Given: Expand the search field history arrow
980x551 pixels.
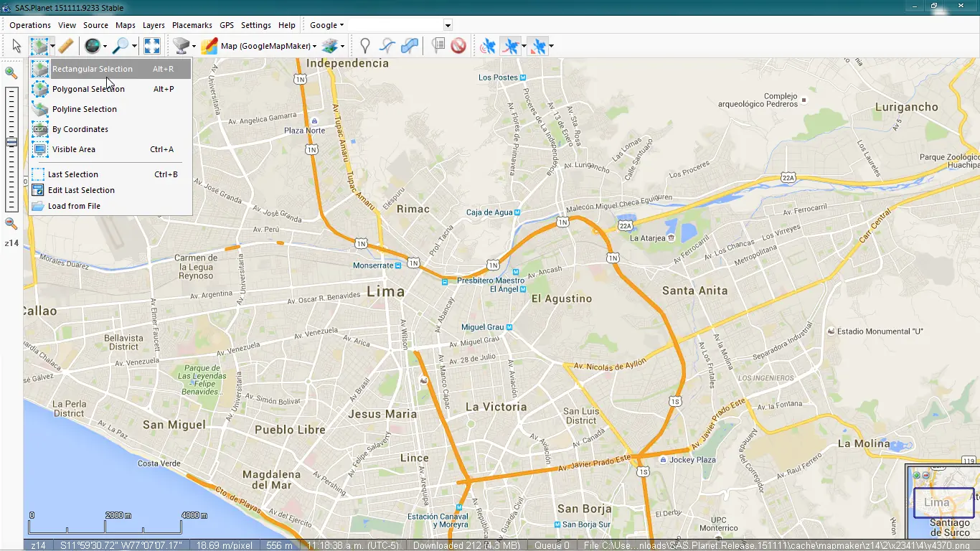Looking at the screenshot, I should point(448,25).
